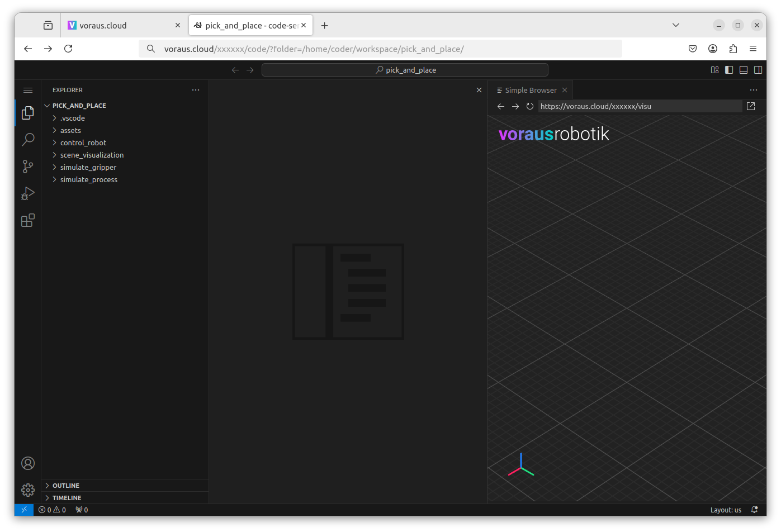Image resolution: width=781 pixels, height=532 pixels.
Task: Open the Firefox extensions menu
Action: tap(733, 49)
